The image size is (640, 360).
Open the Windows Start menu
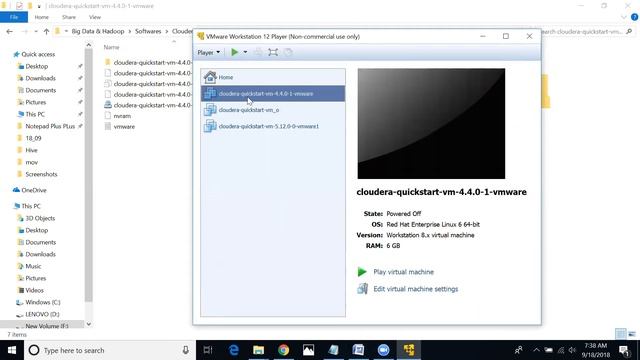[x=12, y=350]
